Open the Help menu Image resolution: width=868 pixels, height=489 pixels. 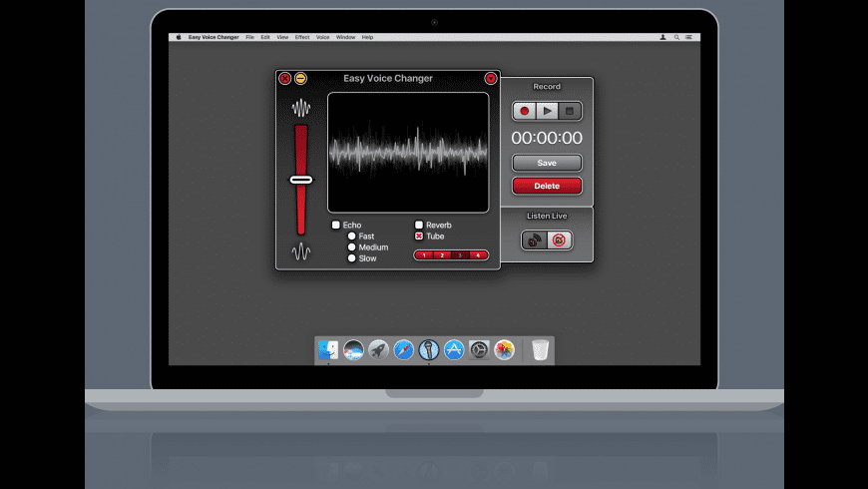pyautogui.click(x=367, y=37)
